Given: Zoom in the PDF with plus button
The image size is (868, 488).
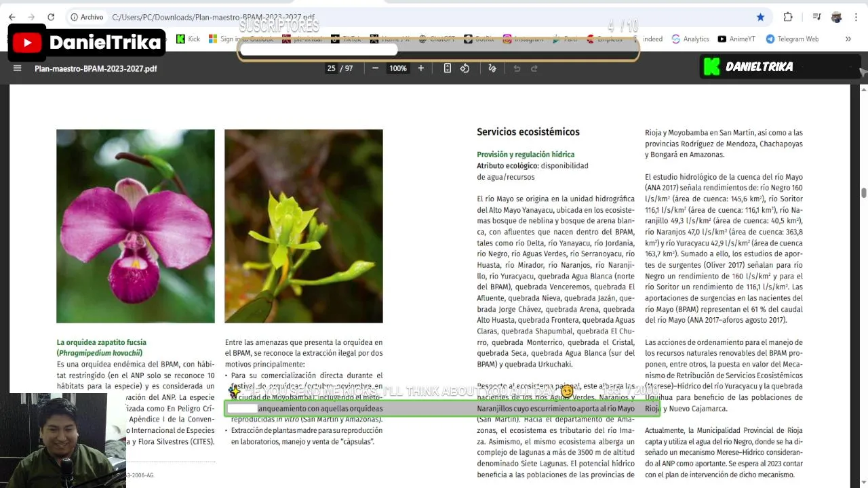Looking at the screenshot, I should pyautogui.click(x=420, y=68).
